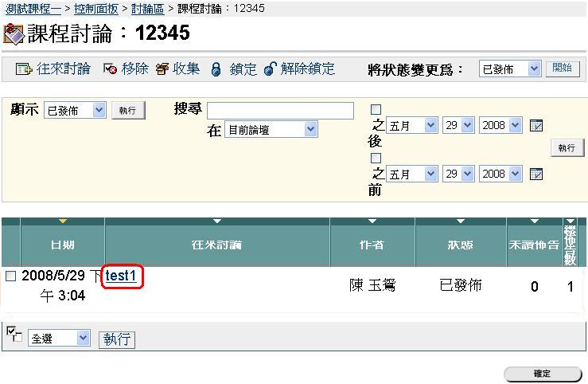Open calendar picker for 之前 date
Image resolution: width=588 pixels, height=384 pixels.
tap(536, 174)
